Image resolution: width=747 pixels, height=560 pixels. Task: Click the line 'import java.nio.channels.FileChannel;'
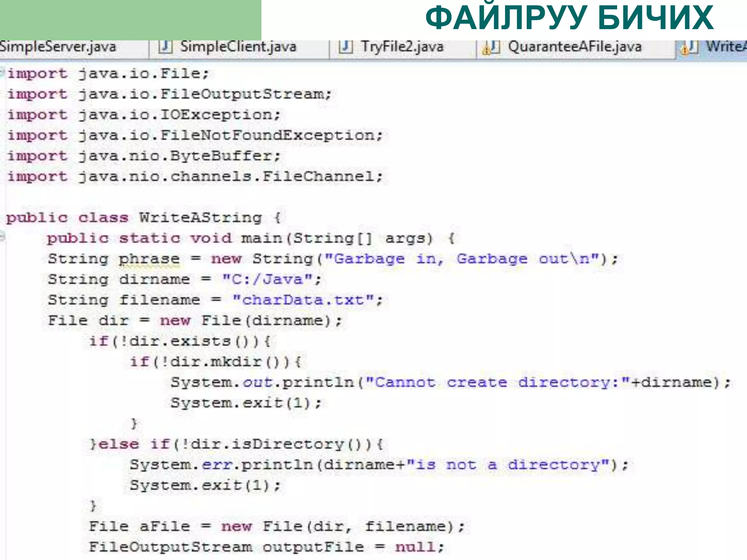(x=195, y=177)
